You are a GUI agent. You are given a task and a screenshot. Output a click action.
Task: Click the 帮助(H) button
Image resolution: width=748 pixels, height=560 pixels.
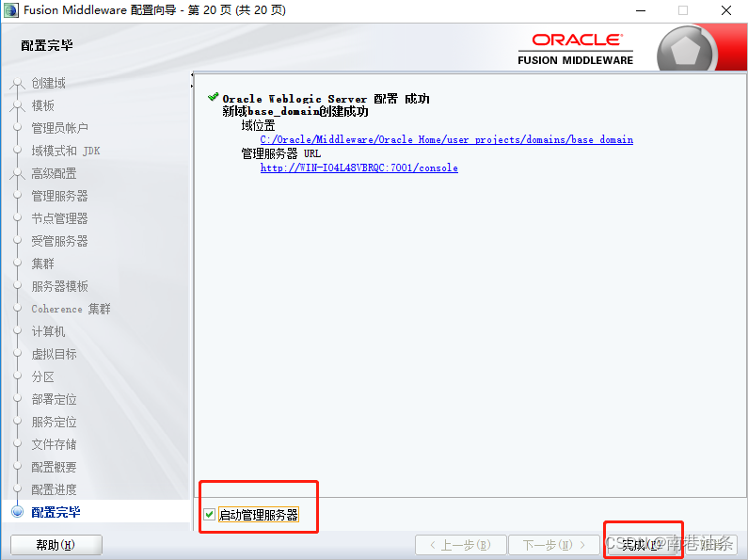(x=56, y=545)
